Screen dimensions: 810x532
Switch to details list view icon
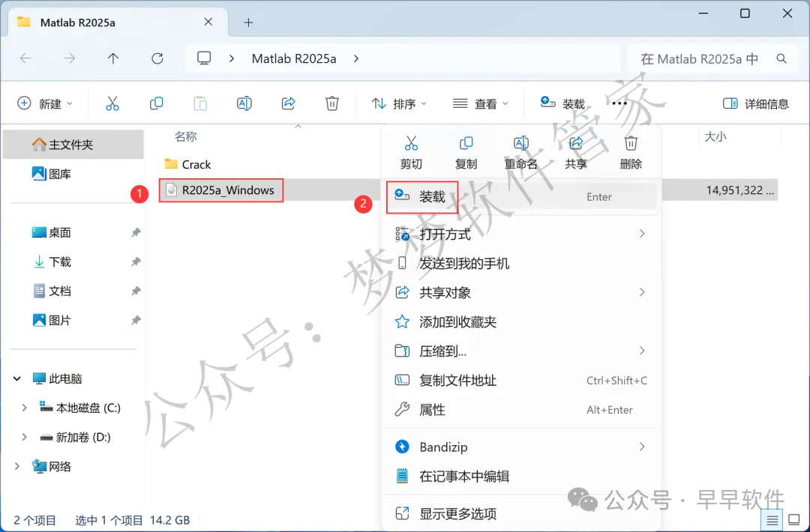click(x=772, y=520)
